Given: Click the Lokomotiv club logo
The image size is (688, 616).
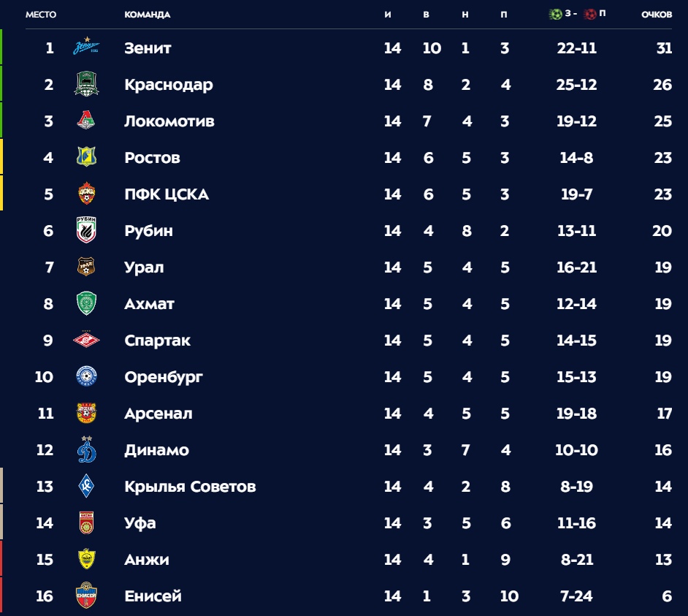Looking at the screenshot, I should [x=86, y=121].
